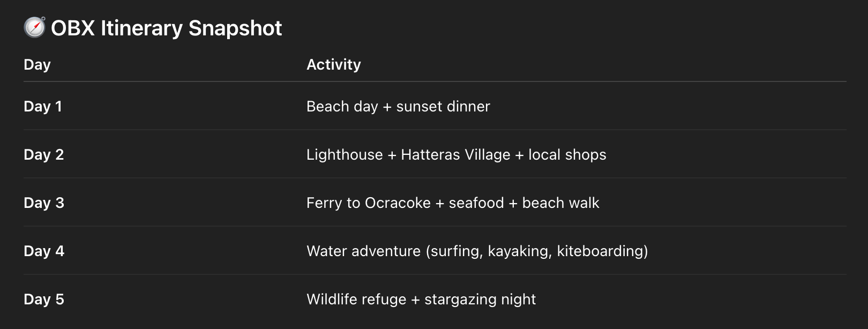
Task: Click the word Lighthouse in Day 2
Action: (345, 155)
